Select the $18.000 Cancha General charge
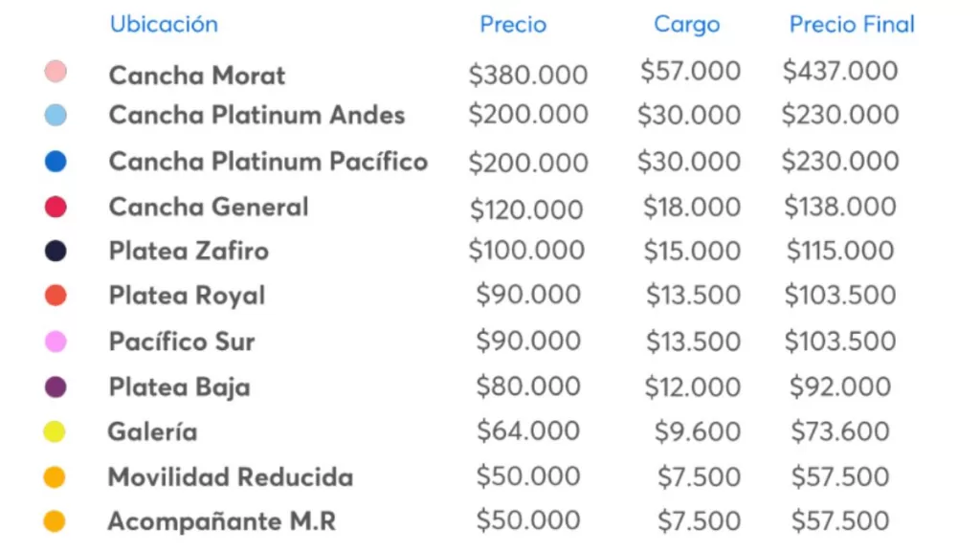This screenshot has width=980, height=551. tap(692, 207)
